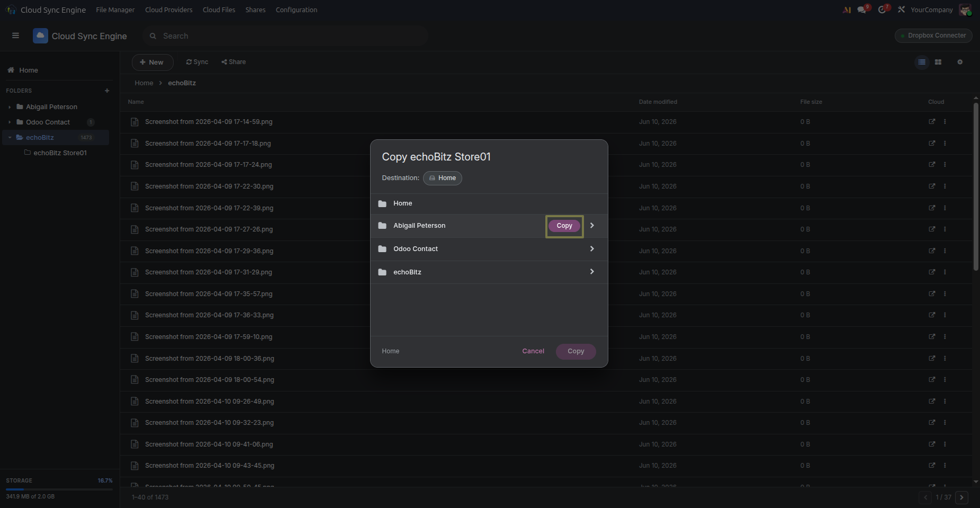The height and width of the screenshot is (508, 980).
Task: Switch to list view
Action: coord(922,62)
